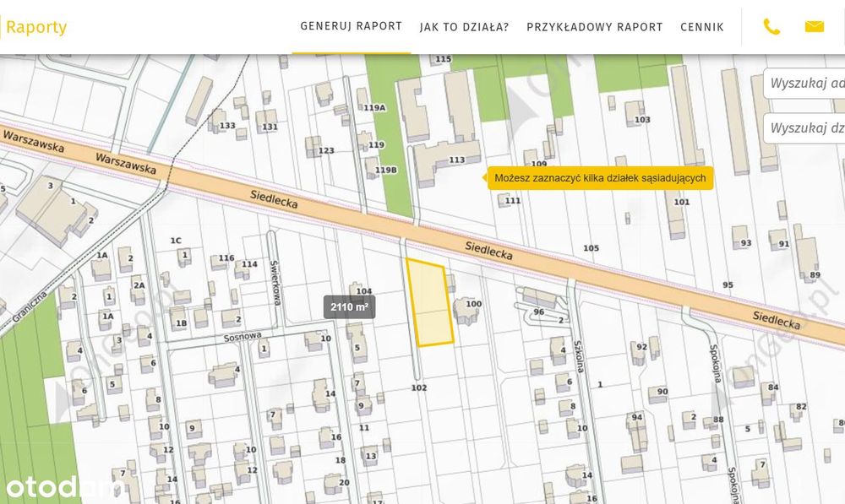Viewport: 845px width, 504px height.
Task: Click building number 90 on the map
Action: click(662, 392)
